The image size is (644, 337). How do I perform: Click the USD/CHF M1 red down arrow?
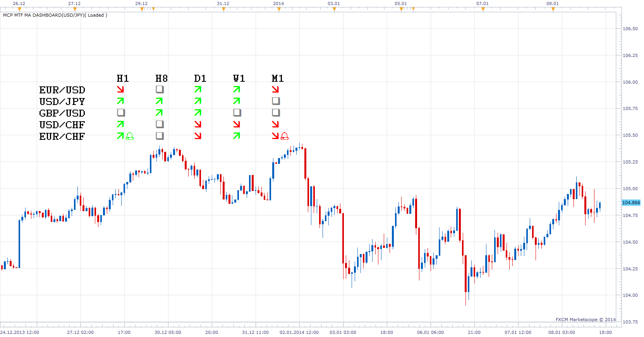coord(275,124)
